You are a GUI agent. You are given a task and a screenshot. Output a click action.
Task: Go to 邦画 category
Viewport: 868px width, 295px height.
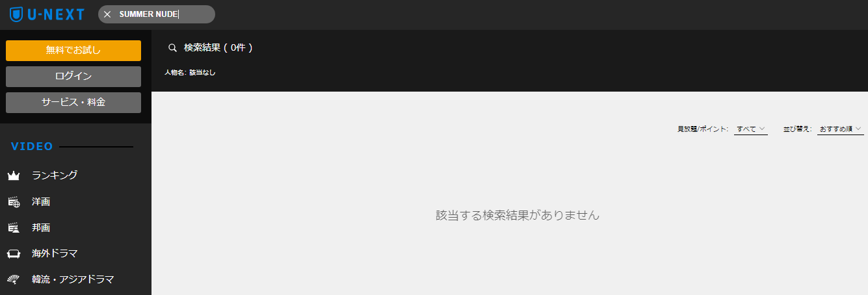pyautogui.click(x=41, y=228)
